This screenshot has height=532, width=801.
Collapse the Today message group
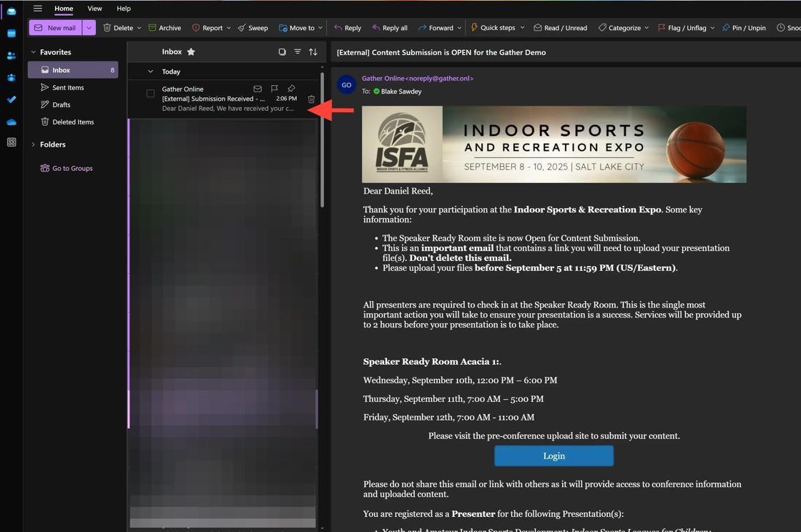[150, 72]
